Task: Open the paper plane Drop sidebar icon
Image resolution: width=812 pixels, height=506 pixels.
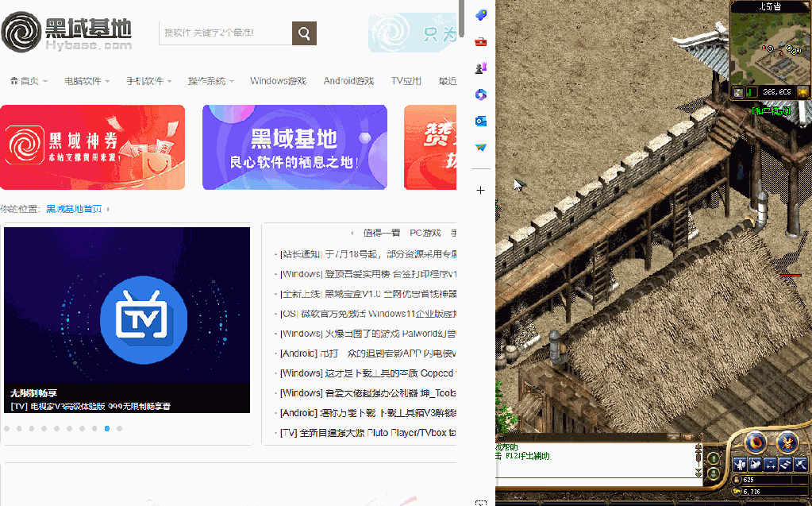Action: (x=480, y=147)
